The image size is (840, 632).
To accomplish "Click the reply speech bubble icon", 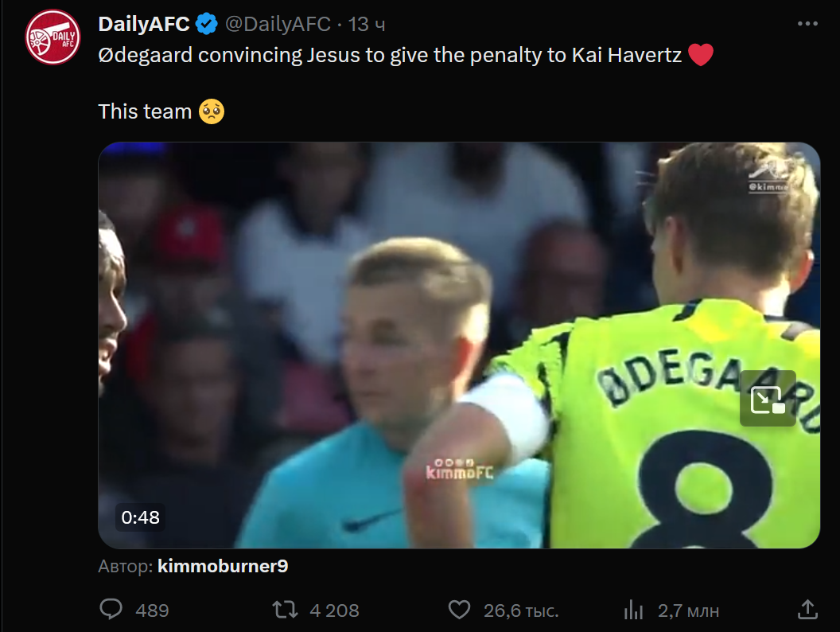I will coord(111,611).
